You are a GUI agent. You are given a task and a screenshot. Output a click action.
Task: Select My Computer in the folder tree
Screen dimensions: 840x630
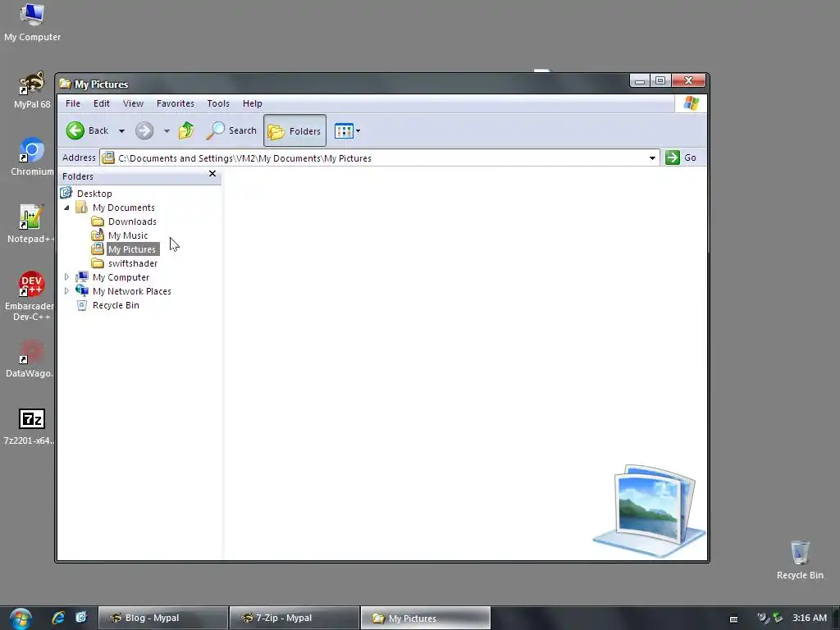pos(121,277)
